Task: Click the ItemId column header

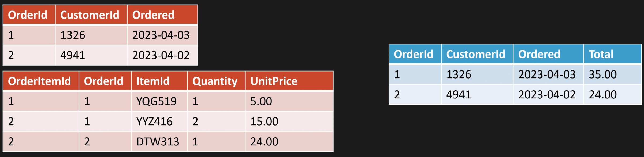Action: 153,81
